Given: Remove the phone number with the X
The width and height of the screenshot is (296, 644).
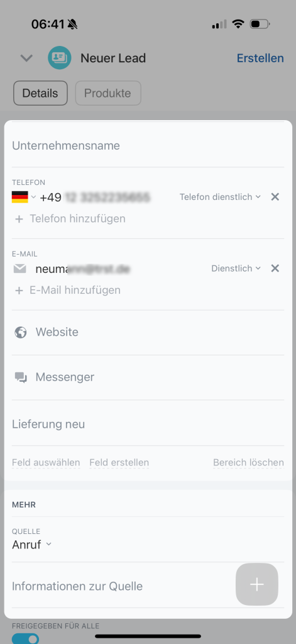Looking at the screenshot, I should (275, 197).
